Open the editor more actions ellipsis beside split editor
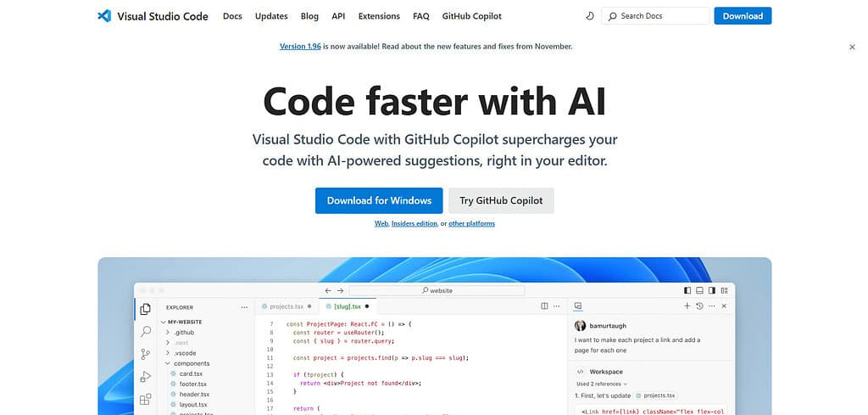Image resolution: width=868 pixels, height=415 pixels. (557, 306)
